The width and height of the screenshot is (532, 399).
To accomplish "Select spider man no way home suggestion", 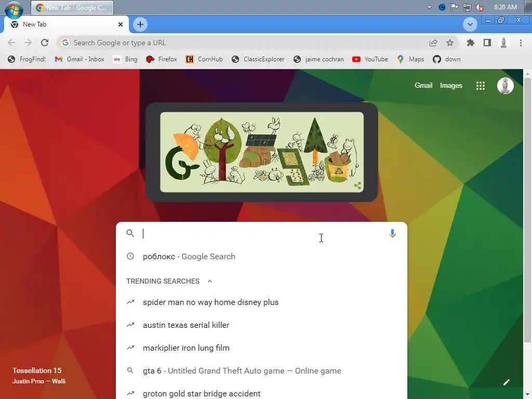I will click(261, 302).
